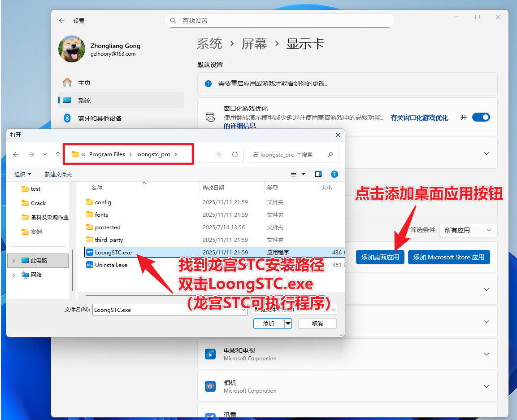Open the filter dropdown showing 所有应用
This screenshot has height=420, width=517.
468,230
